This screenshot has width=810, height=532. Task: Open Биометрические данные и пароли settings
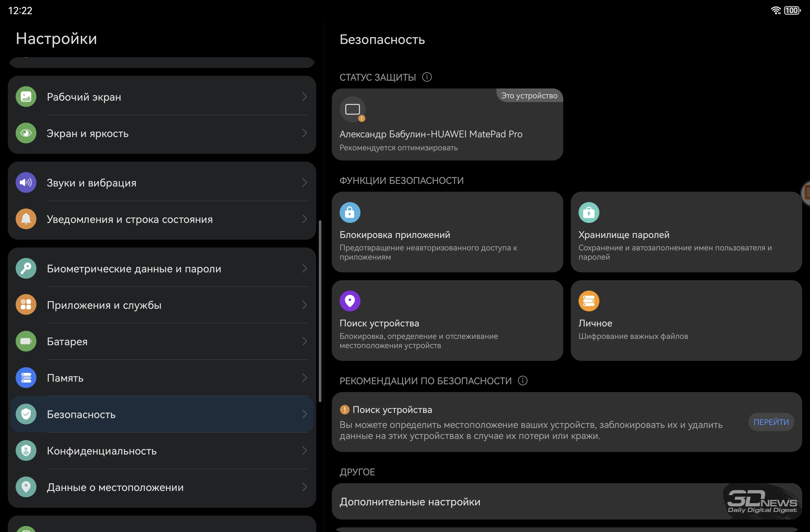[x=162, y=269]
